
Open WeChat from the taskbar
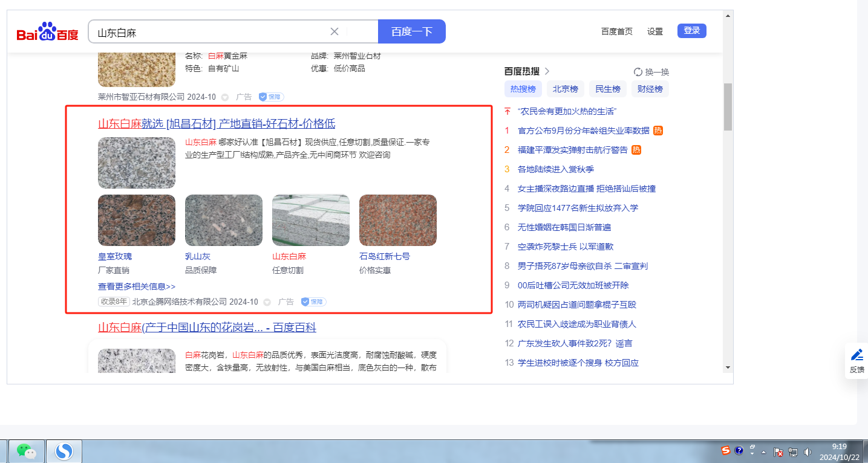tap(25, 451)
